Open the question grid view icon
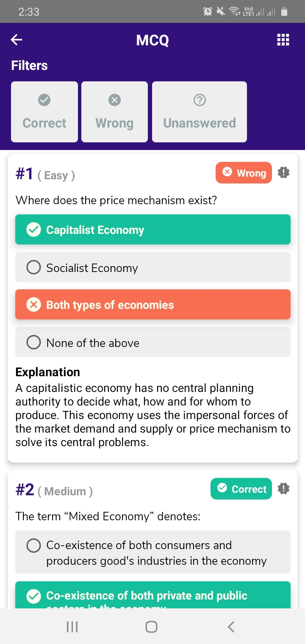 (x=283, y=40)
